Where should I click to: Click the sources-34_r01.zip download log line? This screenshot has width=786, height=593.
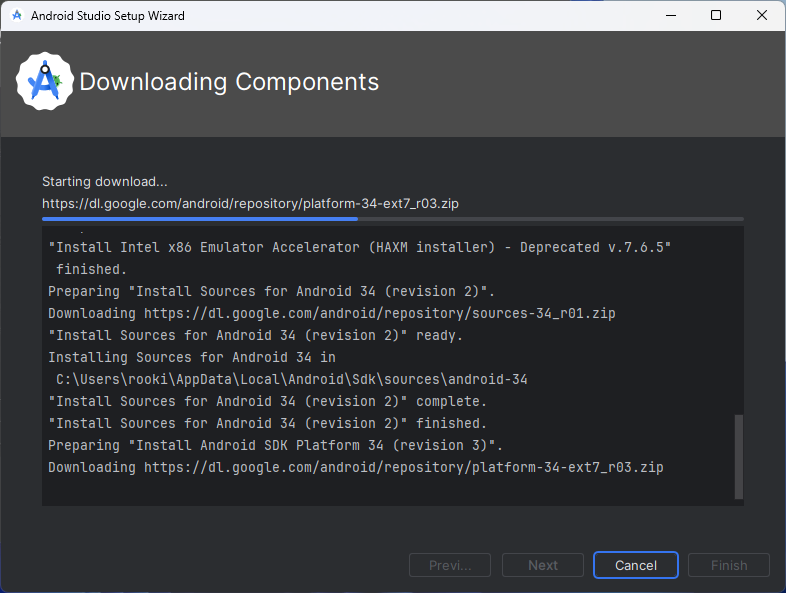point(332,313)
